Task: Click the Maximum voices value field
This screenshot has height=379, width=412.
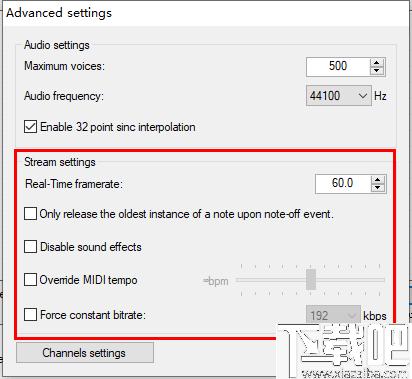Action: 338,67
